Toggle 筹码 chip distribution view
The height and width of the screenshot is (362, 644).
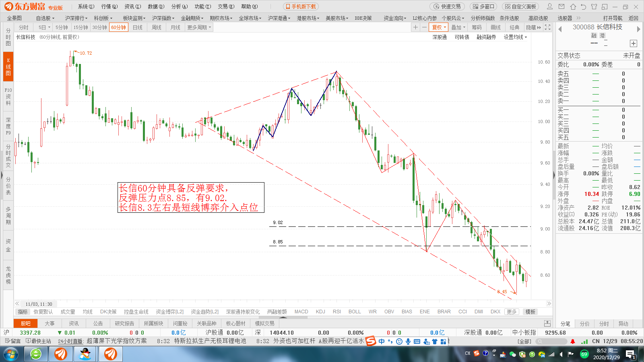click(477, 27)
